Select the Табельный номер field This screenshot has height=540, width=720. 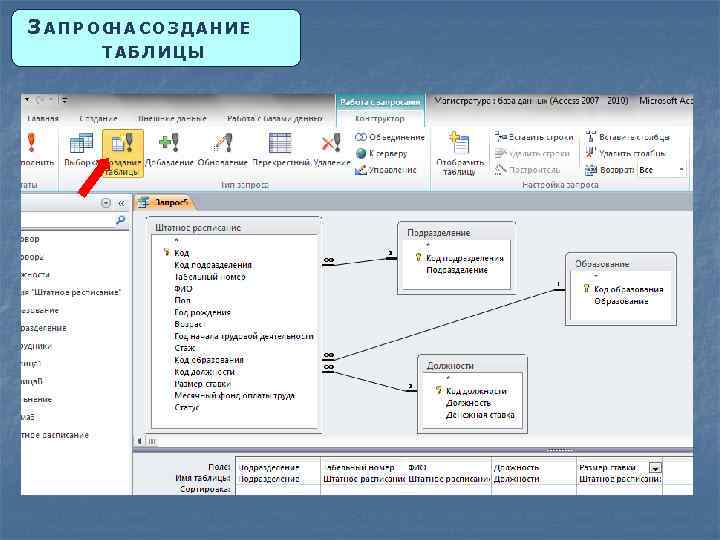210,277
